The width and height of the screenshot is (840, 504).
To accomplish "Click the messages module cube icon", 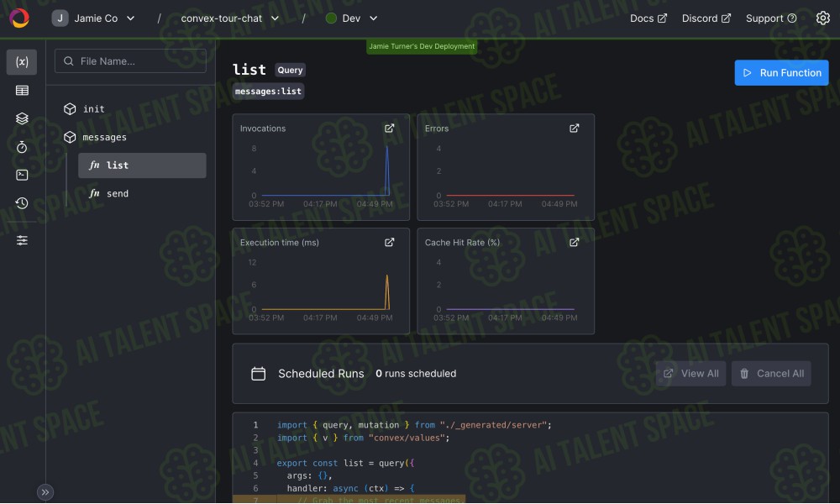I will pyautogui.click(x=70, y=138).
